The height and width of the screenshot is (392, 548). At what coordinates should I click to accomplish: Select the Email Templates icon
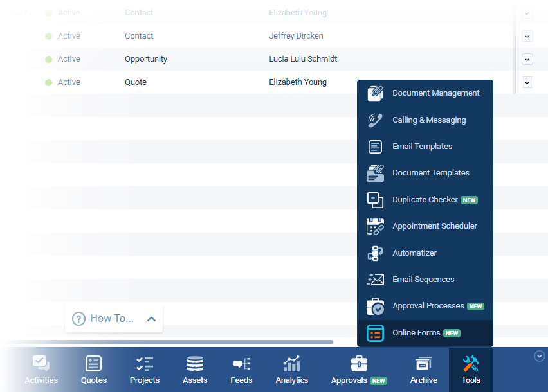(x=375, y=147)
